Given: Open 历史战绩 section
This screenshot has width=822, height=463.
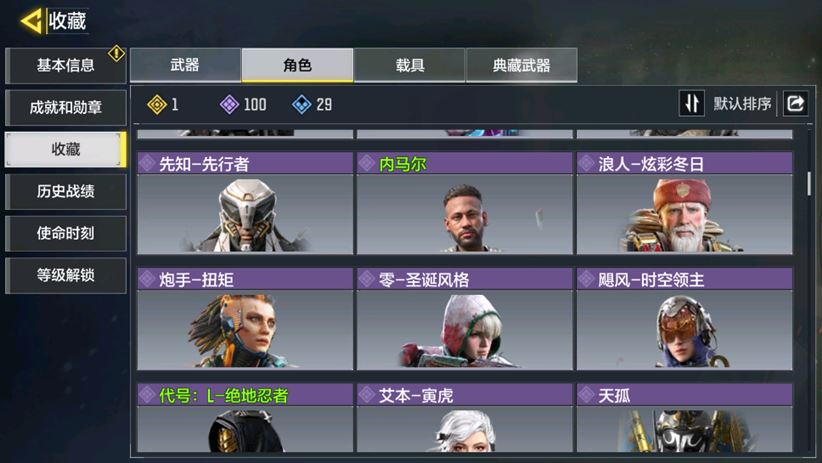Looking at the screenshot, I should tap(66, 191).
